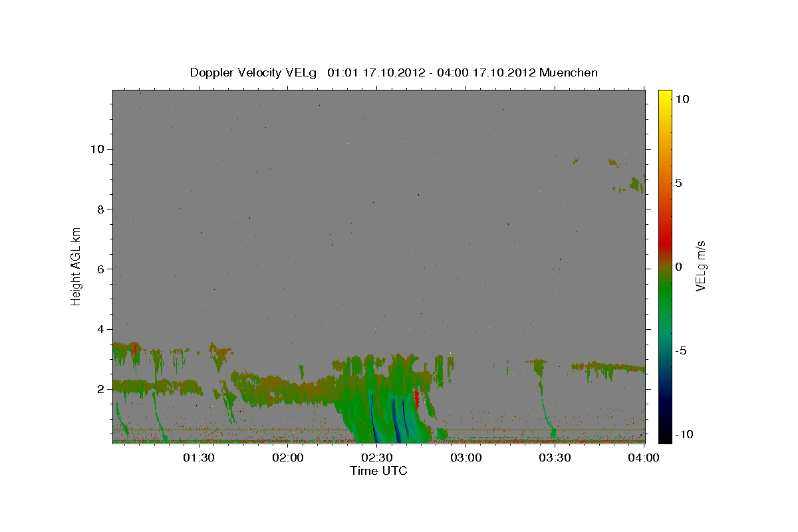This screenshot has width=798, height=532.
Task: Click the height tick label 4
Action: 102,329
